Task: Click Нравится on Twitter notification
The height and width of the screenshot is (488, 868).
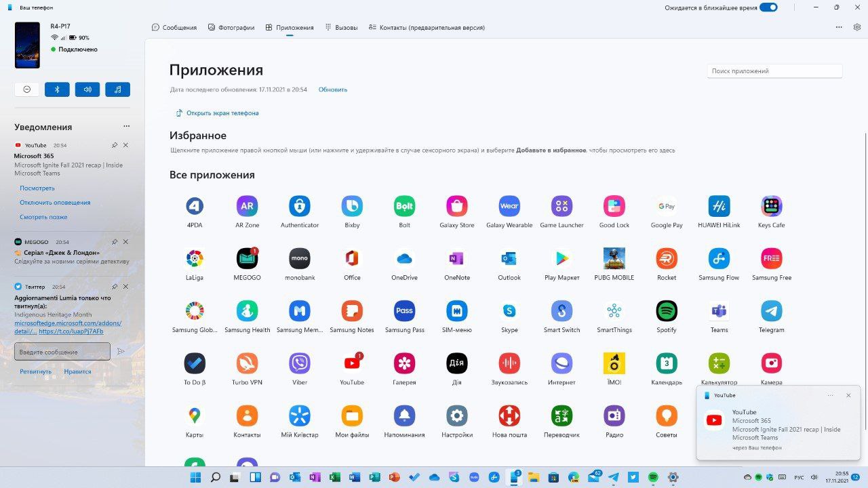Action: [x=77, y=371]
